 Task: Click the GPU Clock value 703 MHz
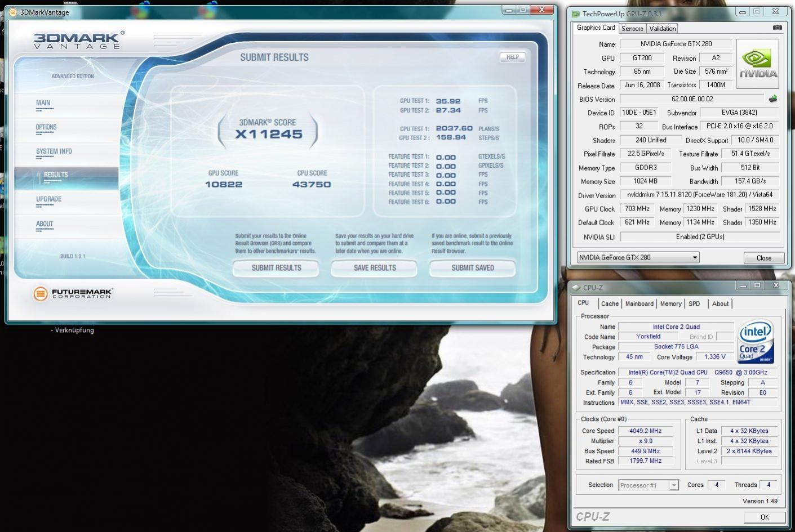pos(637,209)
